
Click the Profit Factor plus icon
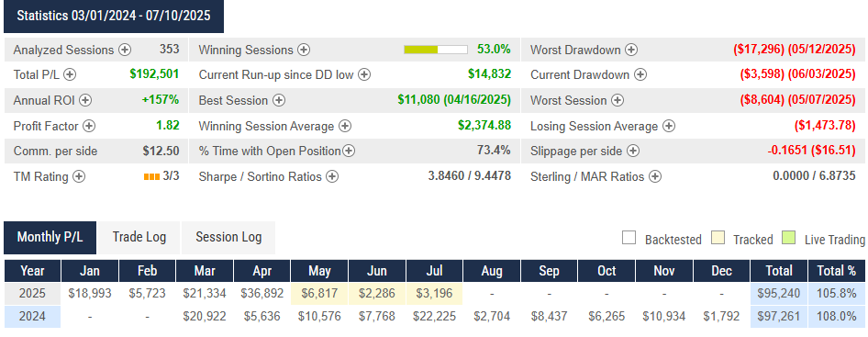tap(89, 126)
